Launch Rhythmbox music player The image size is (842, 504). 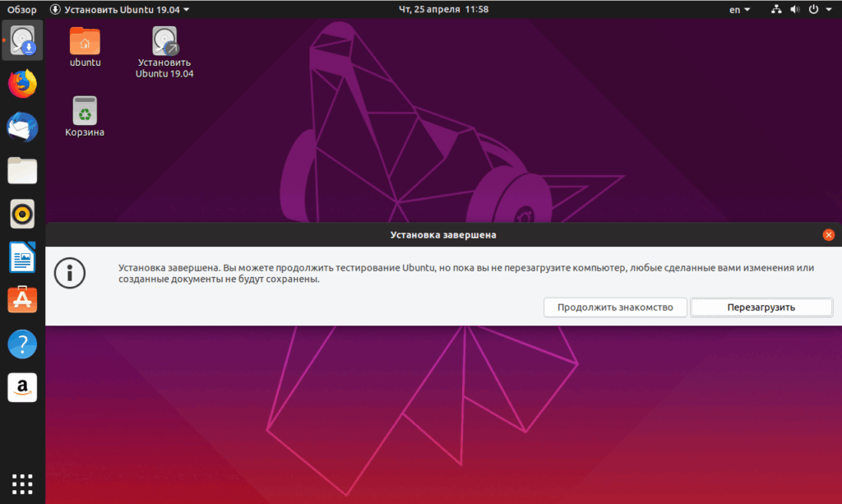(x=22, y=214)
